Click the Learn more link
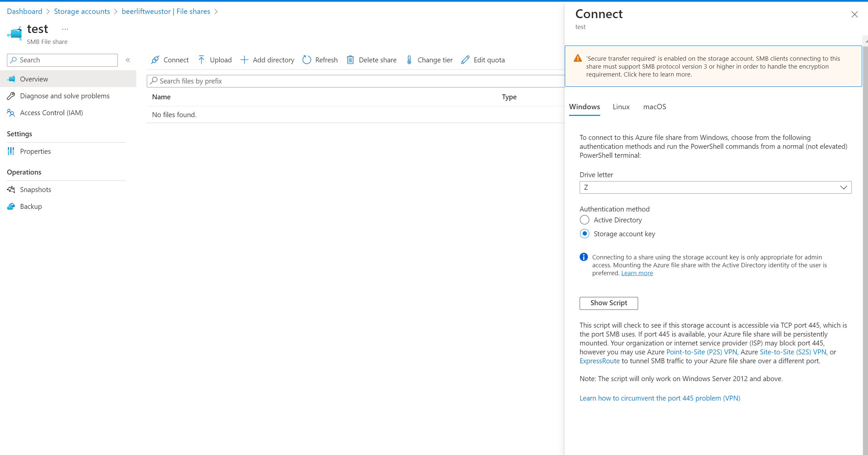The height and width of the screenshot is (455, 868). 637,273
